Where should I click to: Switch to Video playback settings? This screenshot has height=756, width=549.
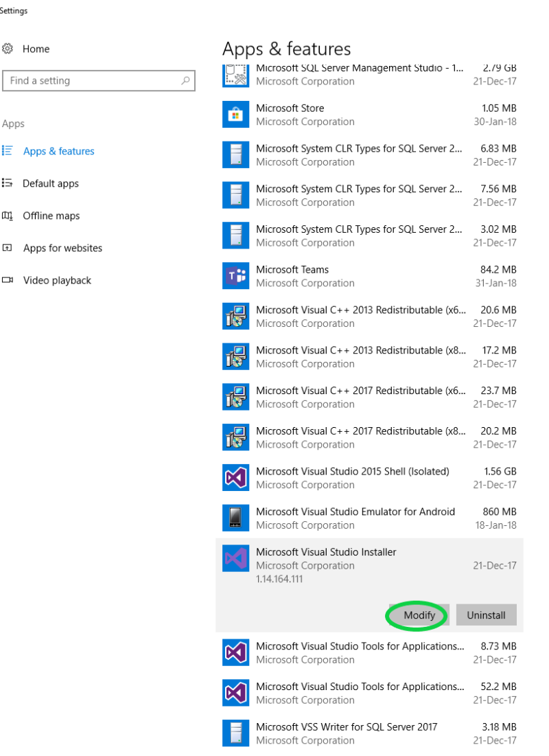[x=57, y=280]
